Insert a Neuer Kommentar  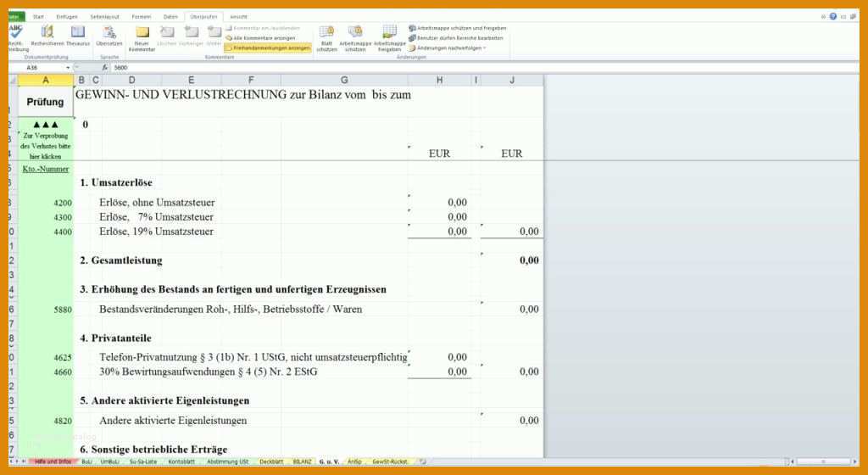pyautogui.click(x=142, y=39)
